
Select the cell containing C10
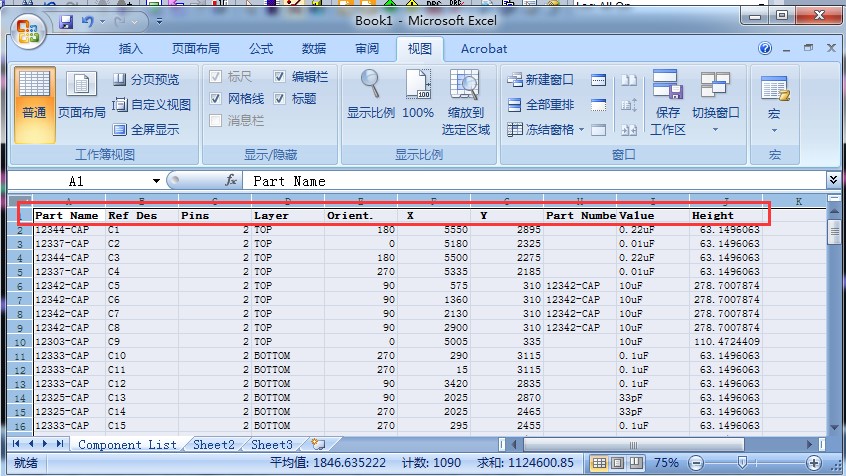[x=142, y=356]
